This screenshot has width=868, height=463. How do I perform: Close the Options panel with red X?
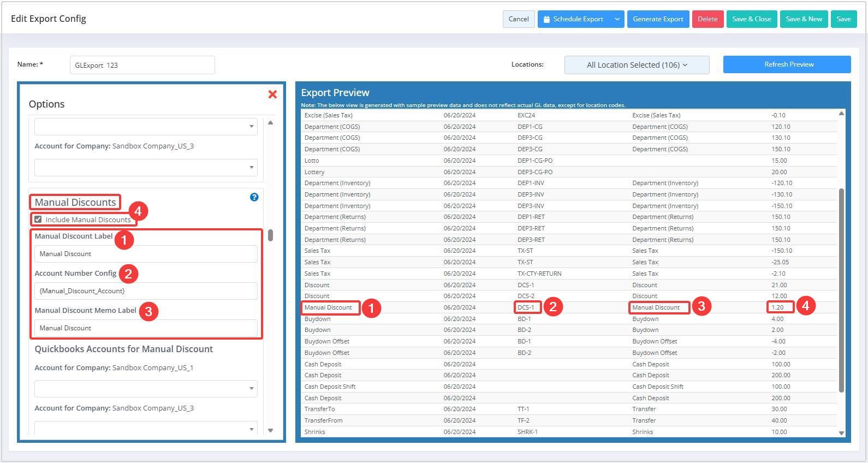pos(272,94)
